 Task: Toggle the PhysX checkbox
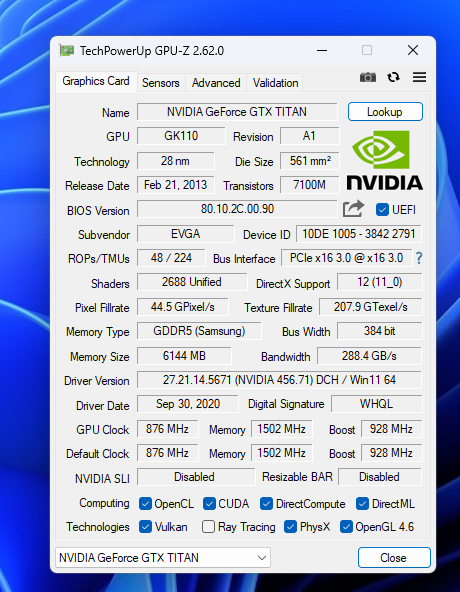[290, 527]
